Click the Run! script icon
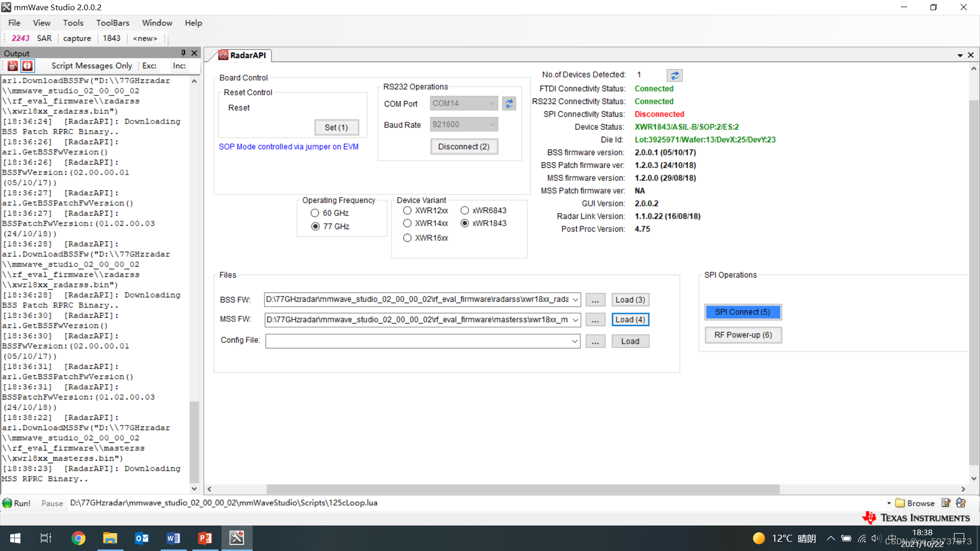 tap(17, 503)
